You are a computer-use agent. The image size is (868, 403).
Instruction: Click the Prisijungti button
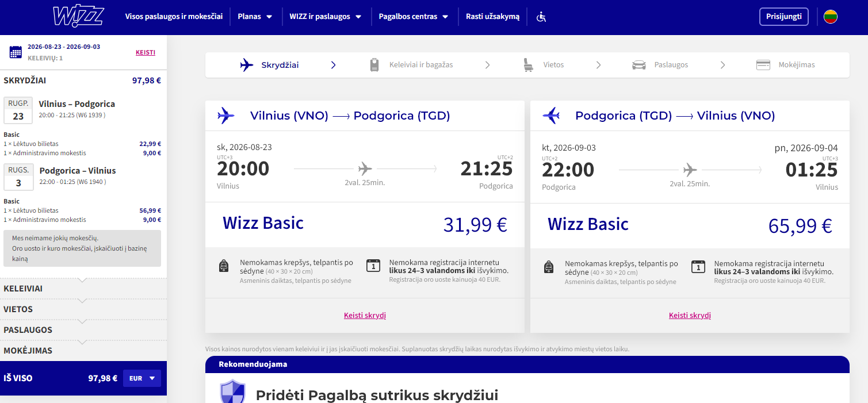784,17
